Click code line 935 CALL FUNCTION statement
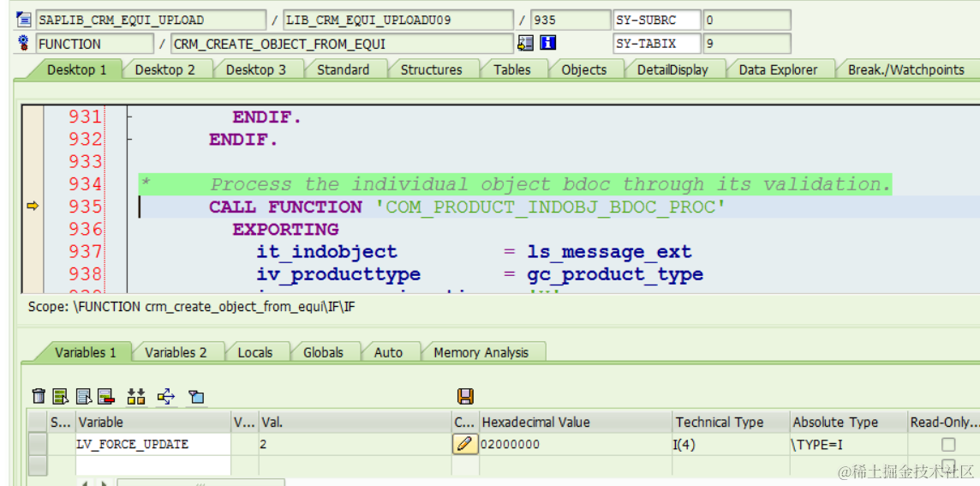This screenshot has height=486, width=980. pyautogui.click(x=467, y=207)
